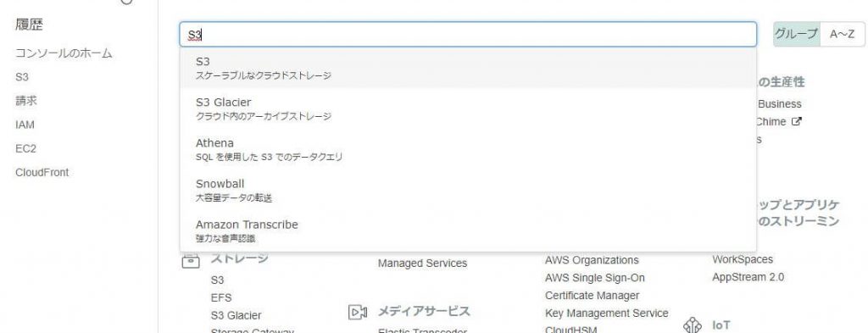Open EC2 from the history sidebar
Viewport: 868px width, 333px height.
tap(25, 149)
